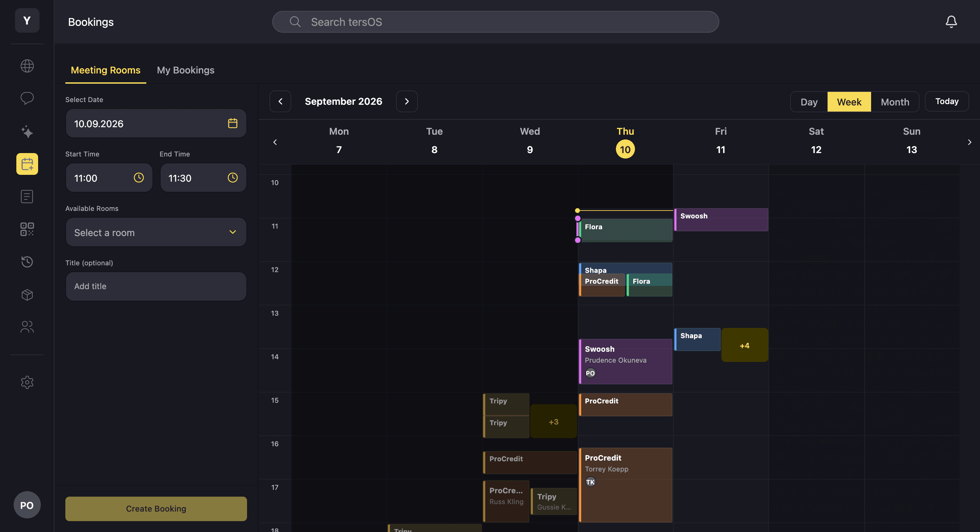The height and width of the screenshot is (532, 980).
Task: Switch to Month view
Action: pos(895,102)
